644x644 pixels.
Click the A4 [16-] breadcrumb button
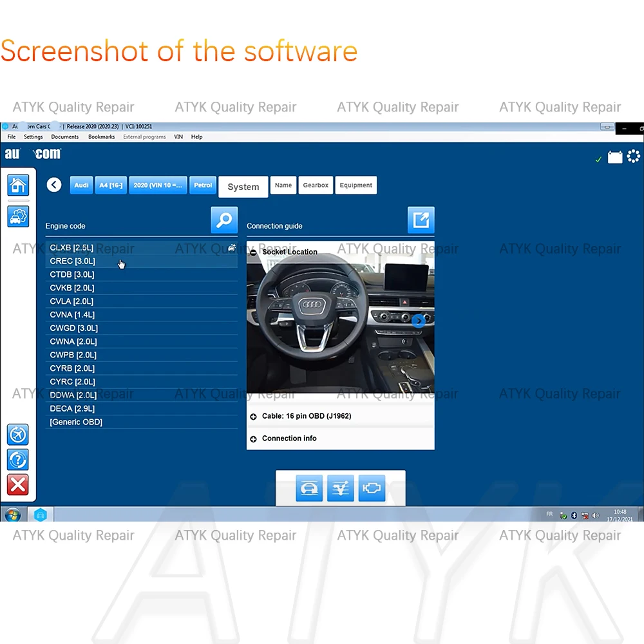111,185
